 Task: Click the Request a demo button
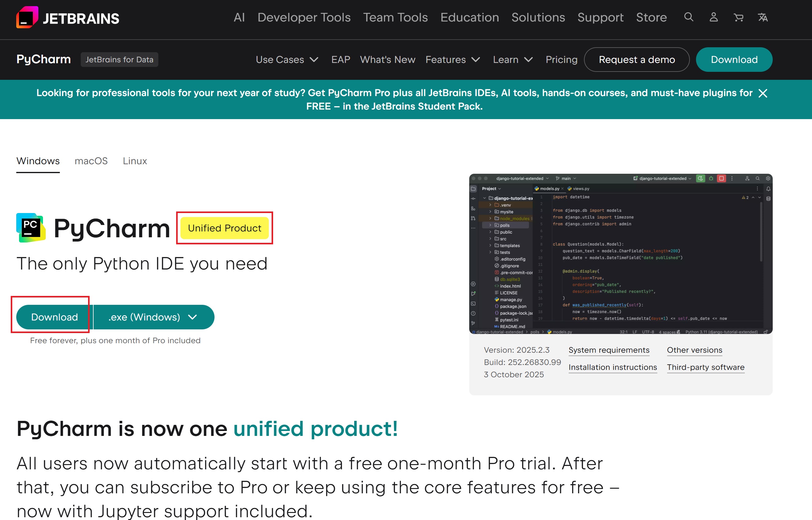pyautogui.click(x=636, y=60)
